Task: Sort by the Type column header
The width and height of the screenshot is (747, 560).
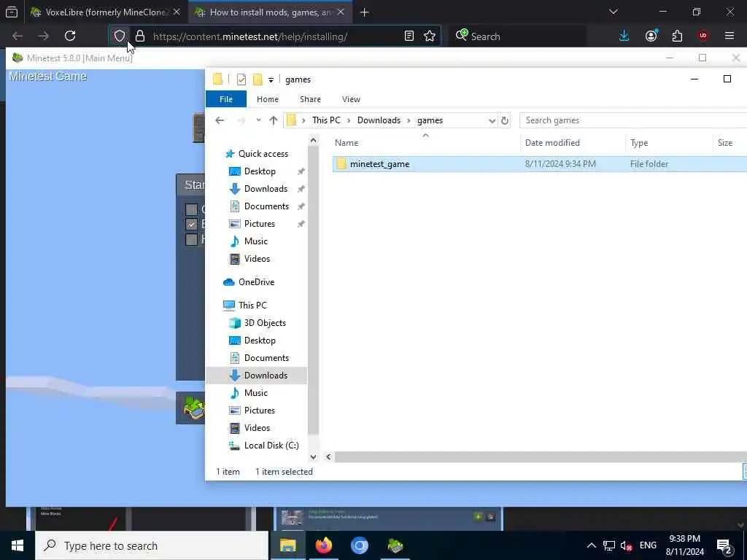Action: [x=639, y=143]
